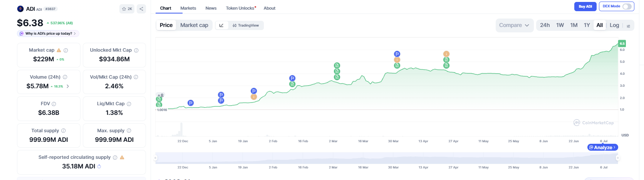Click the mini chart range navigator strip
644x180 pixels.
(386, 158)
